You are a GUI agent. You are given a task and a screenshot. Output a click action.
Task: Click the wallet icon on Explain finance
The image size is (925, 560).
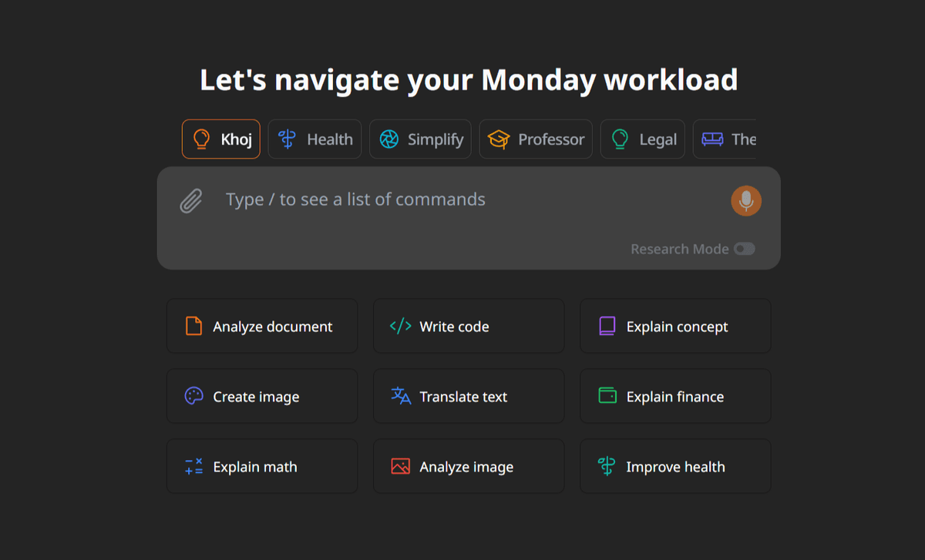[607, 396]
